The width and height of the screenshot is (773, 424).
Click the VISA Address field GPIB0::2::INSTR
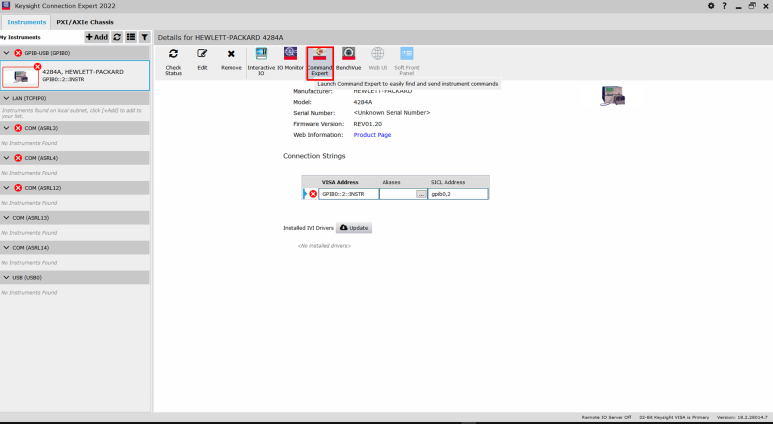pos(349,194)
